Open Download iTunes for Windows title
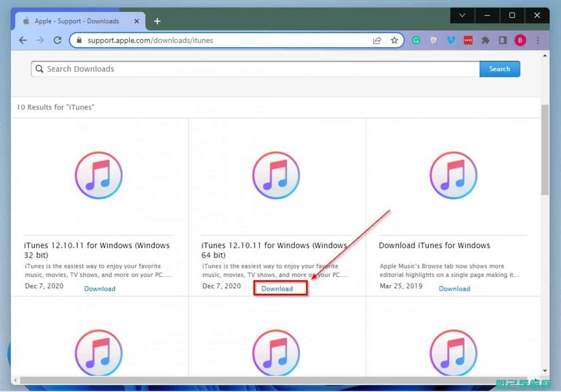The height and width of the screenshot is (392, 561). pyautogui.click(x=434, y=245)
